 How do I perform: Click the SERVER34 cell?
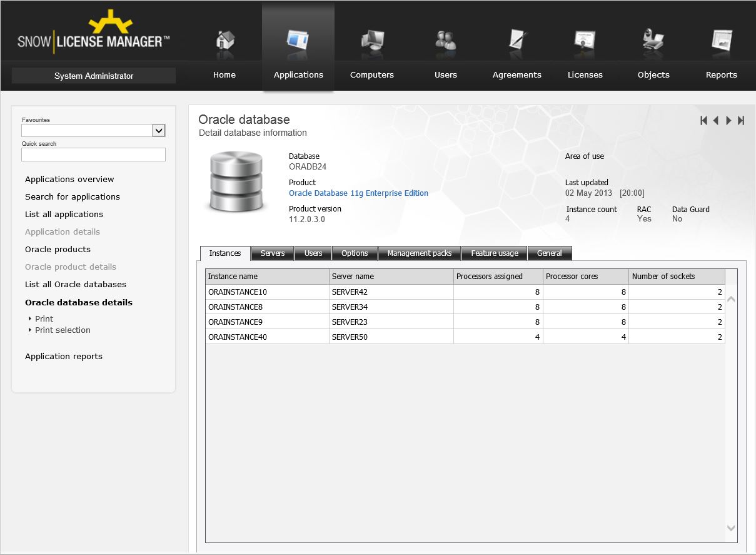[x=391, y=307]
